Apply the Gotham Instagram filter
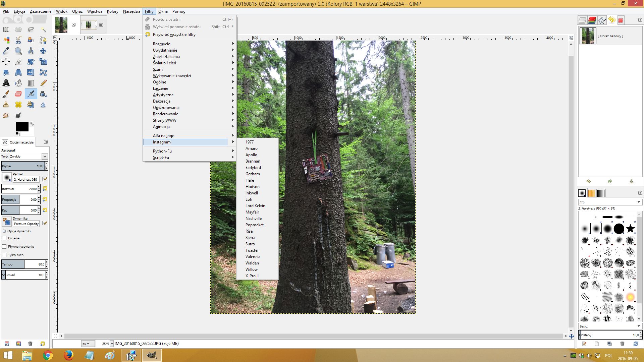This screenshot has height=362, width=644. point(257,174)
